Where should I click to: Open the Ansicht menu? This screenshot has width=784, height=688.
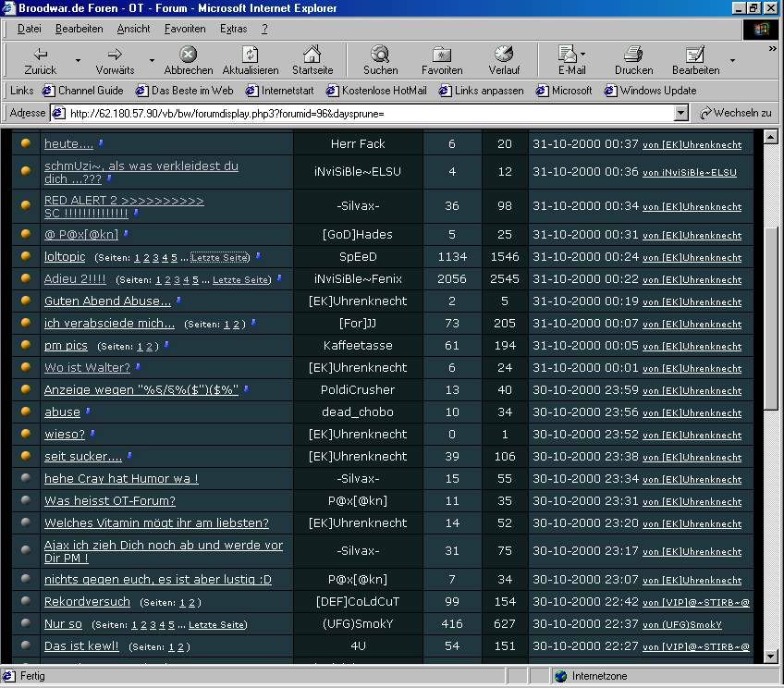(133, 29)
